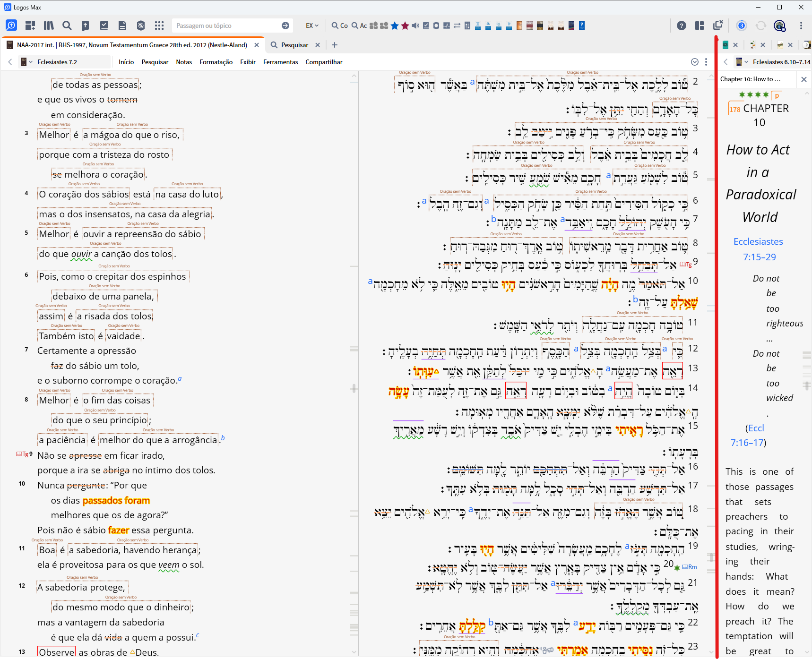Show more tabs with right chevron
Viewport: 812px width, 659px height.
click(807, 45)
